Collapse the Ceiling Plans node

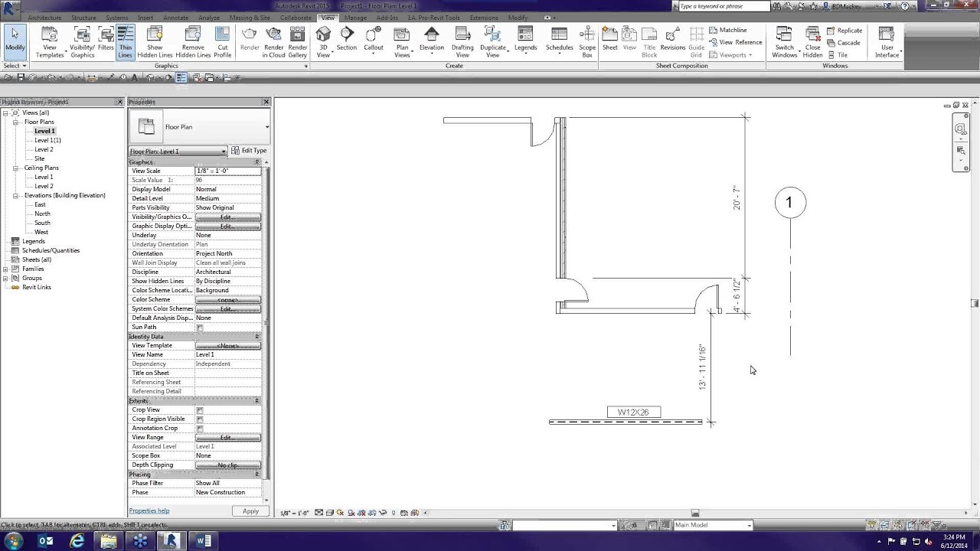click(16, 168)
